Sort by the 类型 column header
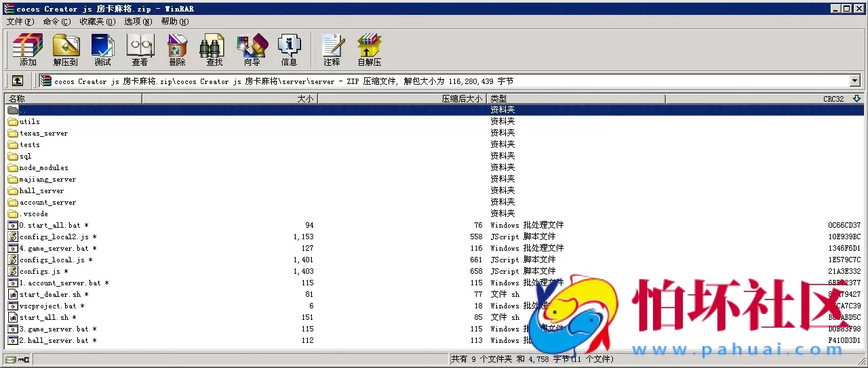The width and height of the screenshot is (868, 368). (576, 99)
